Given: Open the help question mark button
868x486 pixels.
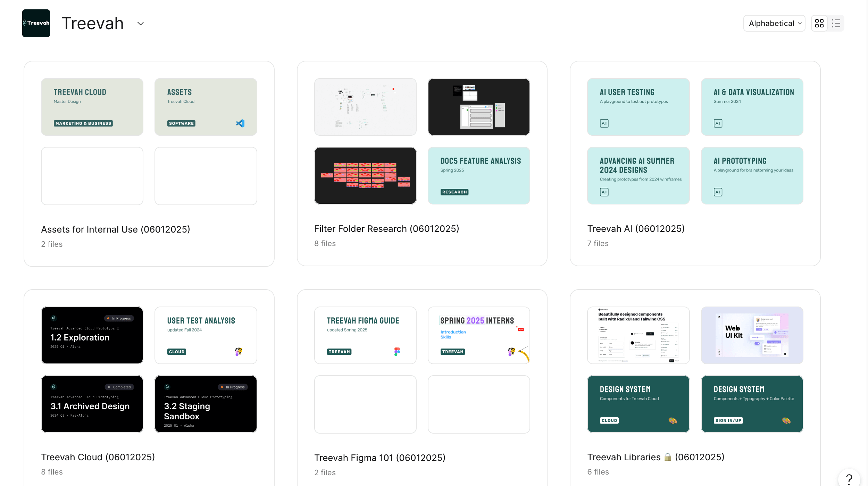Looking at the screenshot, I should [849, 479].
